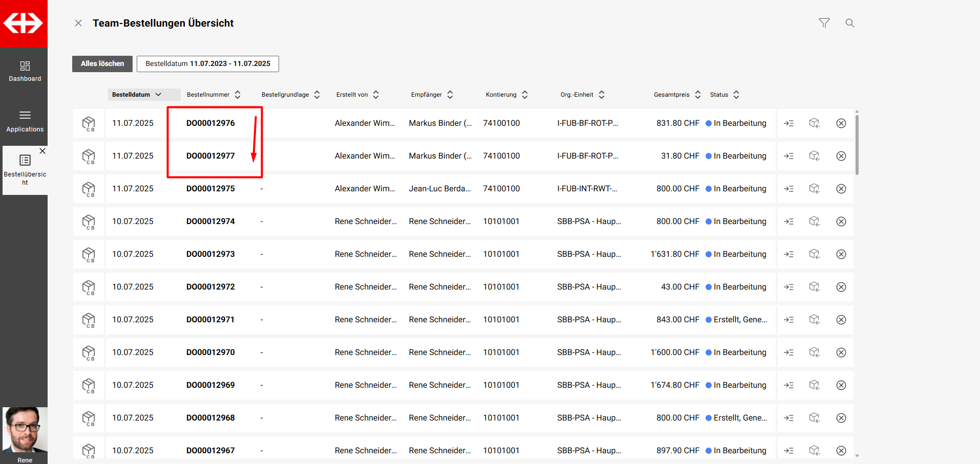Viewport: 980px width, 464px height.
Task: Open order number DO00012977
Action: click(210, 156)
